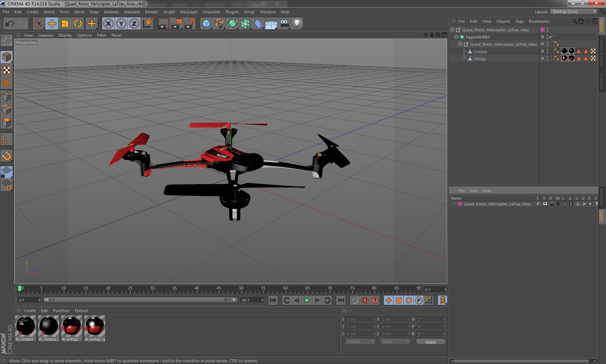The image size is (606, 364).
Task: Toggle HyperNURBS enable checkmark
Action: (x=551, y=37)
